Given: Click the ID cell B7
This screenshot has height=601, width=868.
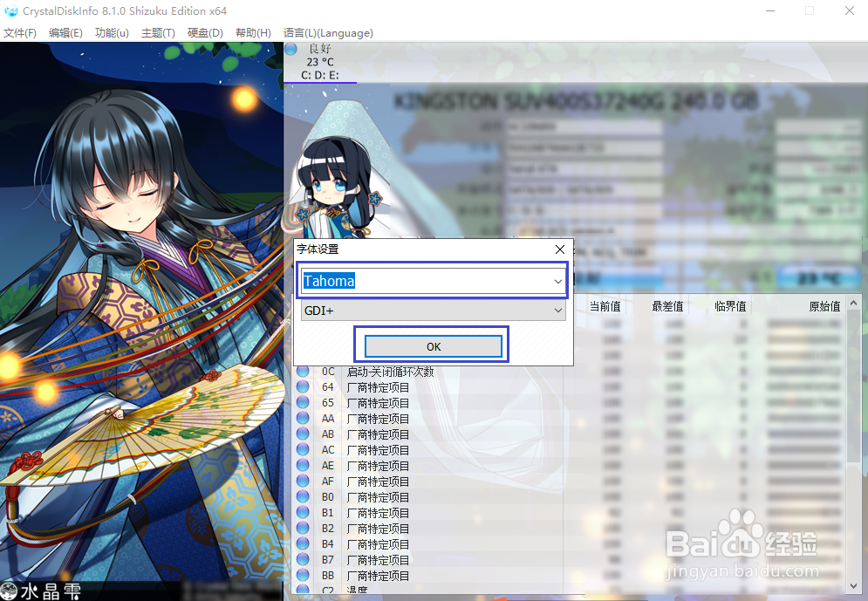Looking at the screenshot, I should 328,560.
